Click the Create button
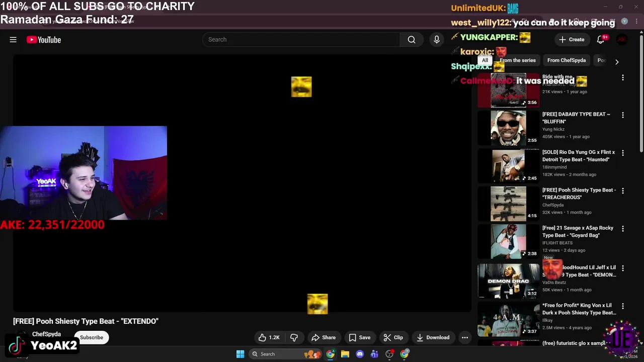The width and height of the screenshot is (644, 362). coord(572,40)
